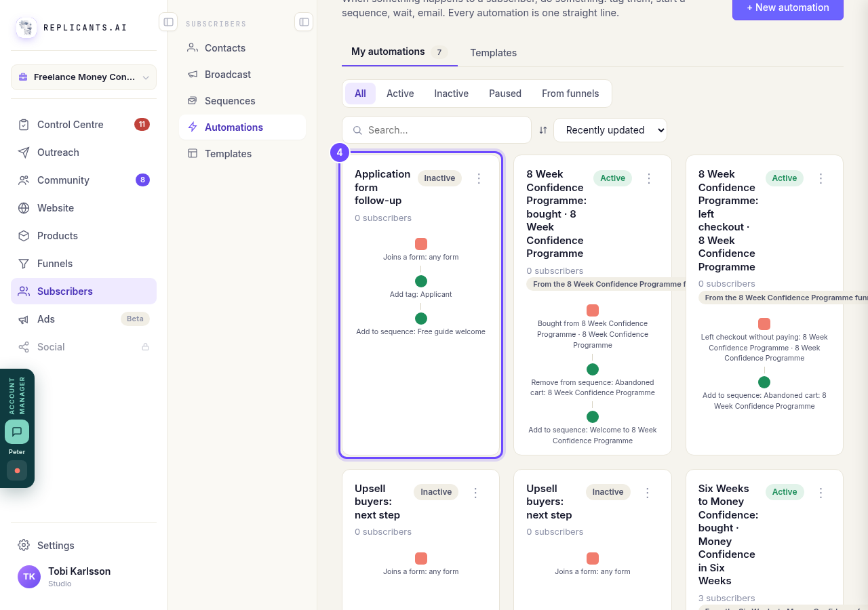Toggle the Inactive filter pill
Image resolution: width=868 pixels, height=610 pixels.
click(x=451, y=94)
